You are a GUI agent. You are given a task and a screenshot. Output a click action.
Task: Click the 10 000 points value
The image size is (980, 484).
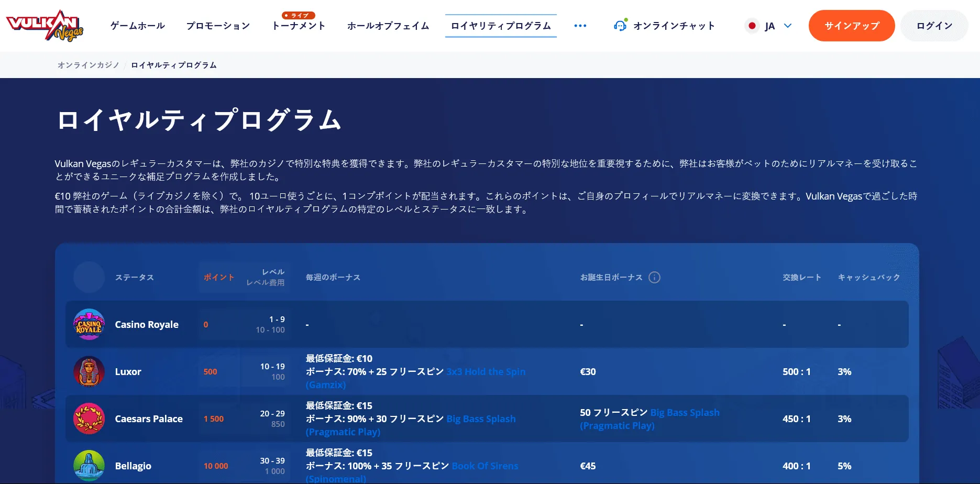(216, 466)
